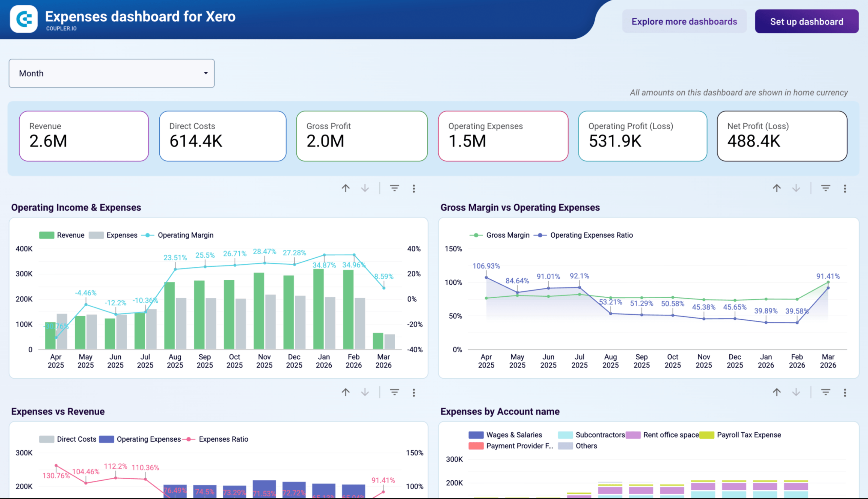Click the ascending sort arrow above Expenses by Account name
Viewport: 868px width, 499px height.
coord(776,392)
